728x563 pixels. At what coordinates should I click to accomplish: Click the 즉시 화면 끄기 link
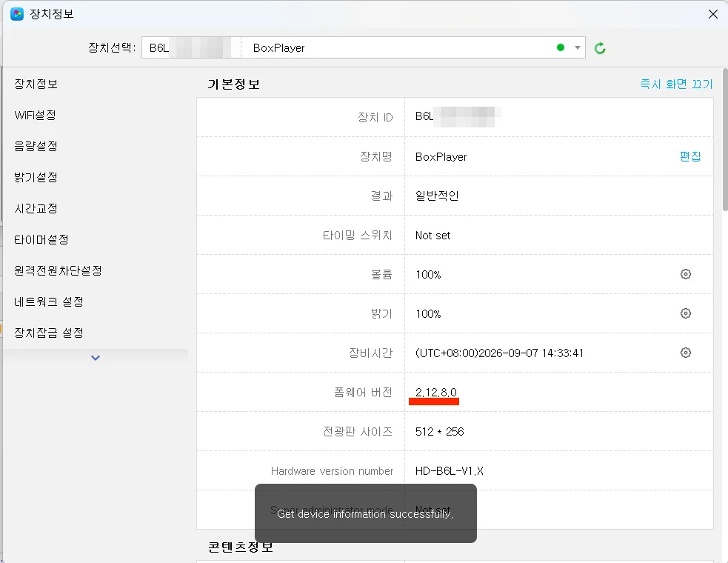[x=676, y=84]
